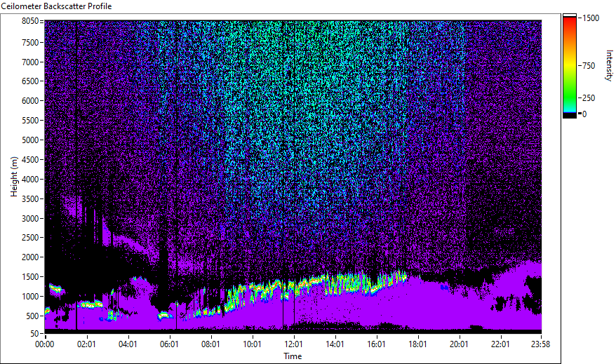The image size is (616, 364).
Task: Click the Time axis label
Action: [x=293, y=356]
